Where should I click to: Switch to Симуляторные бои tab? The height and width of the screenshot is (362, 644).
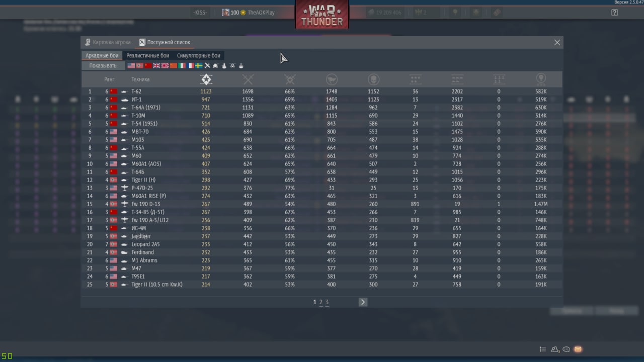tap(198, 55)
